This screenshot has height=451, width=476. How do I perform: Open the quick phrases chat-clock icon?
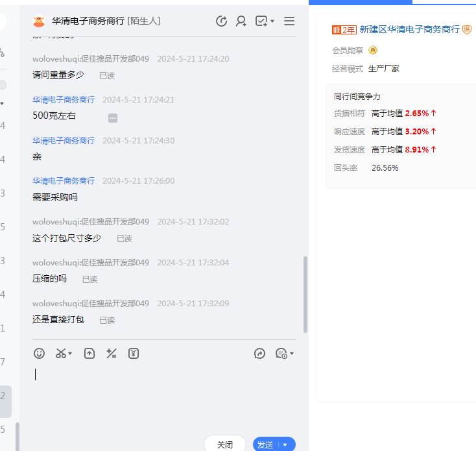(x=281, y=354)
